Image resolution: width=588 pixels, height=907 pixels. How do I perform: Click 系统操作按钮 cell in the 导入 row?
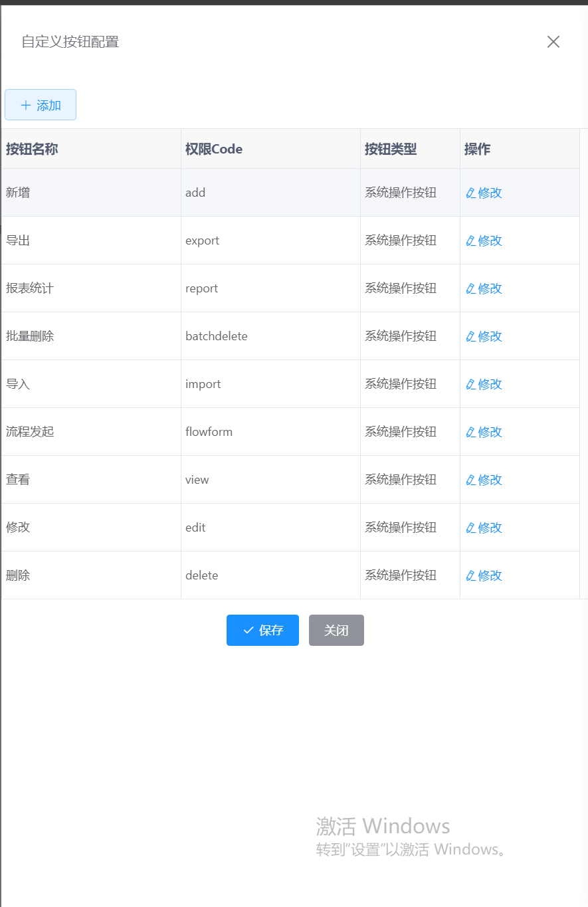click(401, 384)
